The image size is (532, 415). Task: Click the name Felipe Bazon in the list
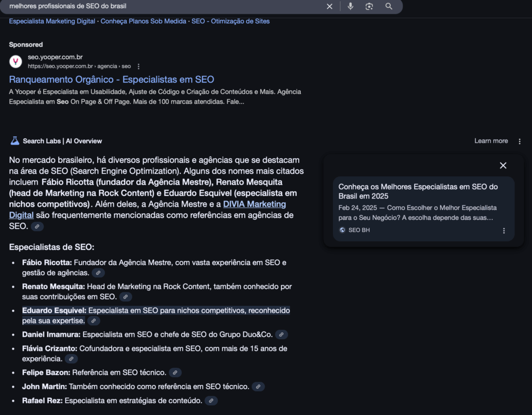click(x=46, y=372)
